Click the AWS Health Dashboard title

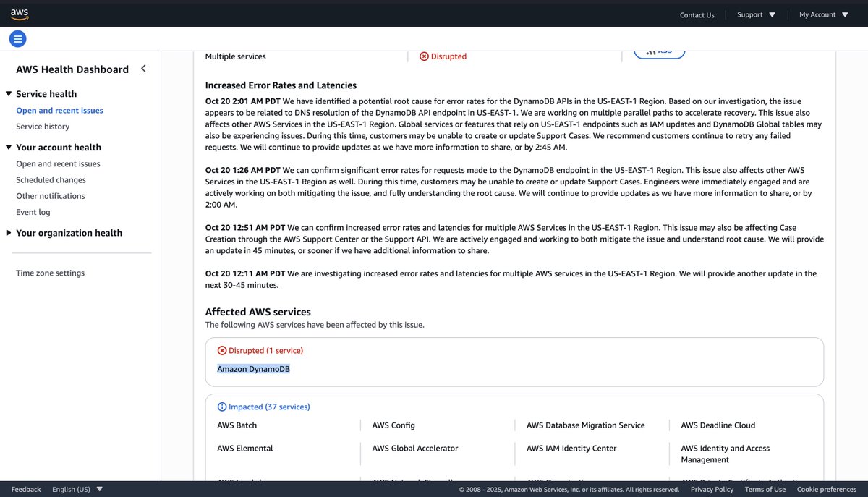coord(72,69)
